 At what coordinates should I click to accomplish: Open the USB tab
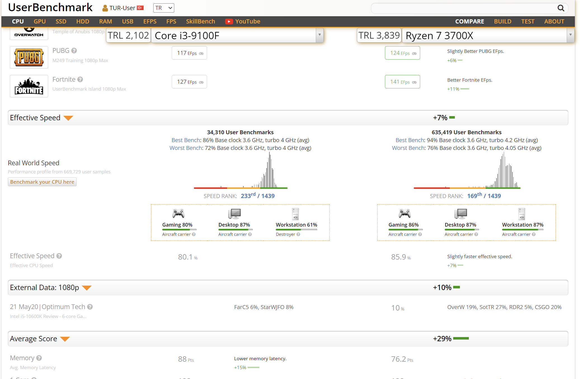(x=128, y=22)
